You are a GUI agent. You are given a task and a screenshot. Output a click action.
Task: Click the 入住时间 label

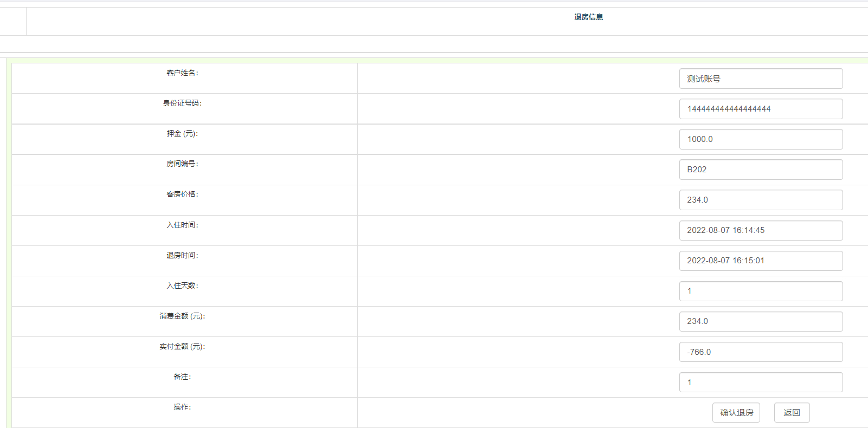tap(183, 225)
